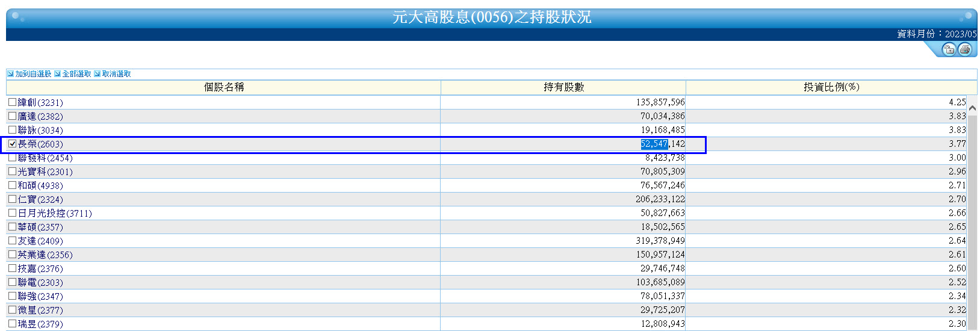Open the 長榮(2603) stock link

40,144
